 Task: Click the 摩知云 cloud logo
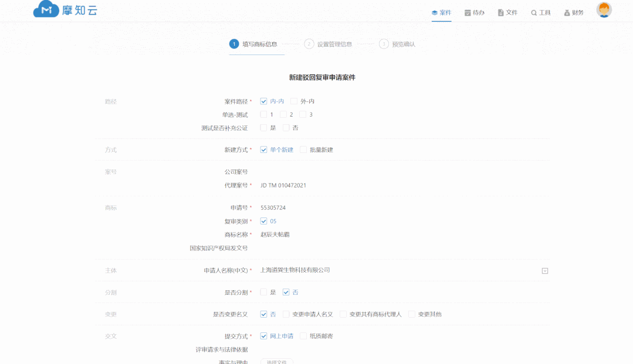65,9
